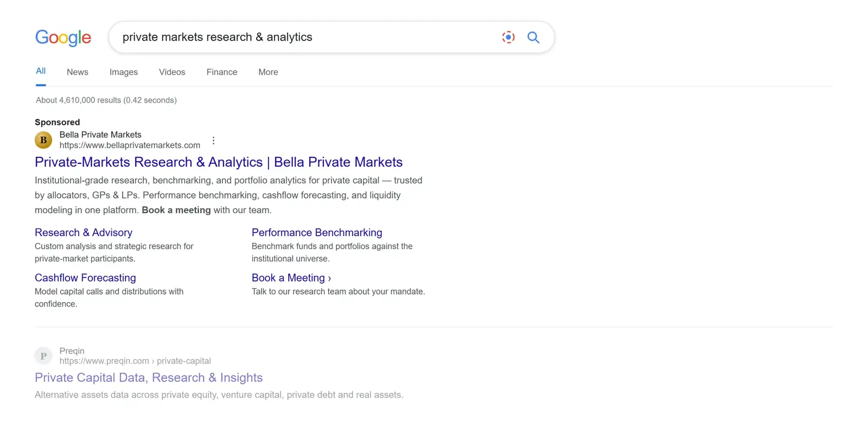868x427 pixels.
Task: Open the three-dot menu beside the sponsored ad
Action: click(x=214, y=141)
